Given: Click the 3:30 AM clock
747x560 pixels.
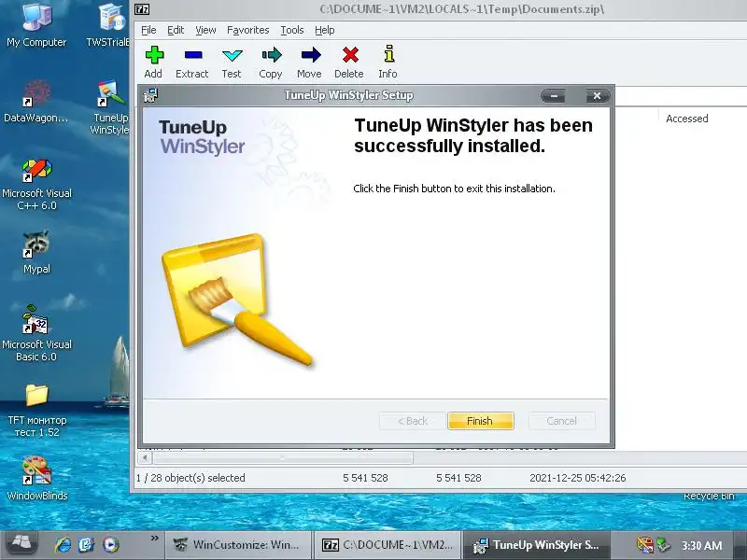Looking at the screenshot, I should pos(702,546).
